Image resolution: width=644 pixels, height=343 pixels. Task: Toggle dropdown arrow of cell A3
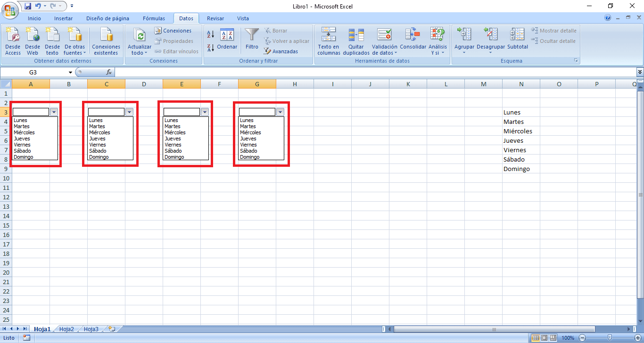54,112
